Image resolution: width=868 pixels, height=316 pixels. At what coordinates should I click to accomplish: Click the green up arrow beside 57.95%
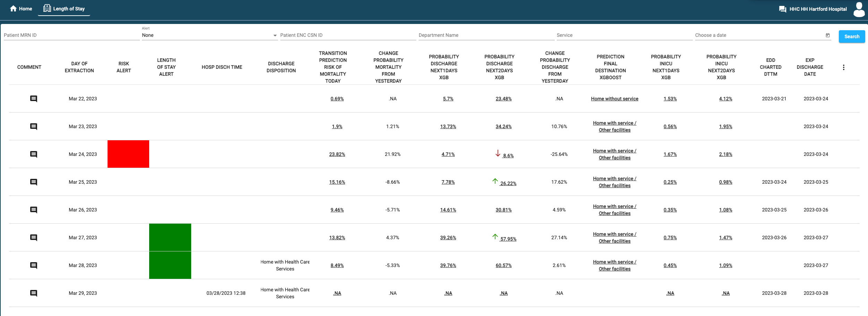(x=495, y=236)
